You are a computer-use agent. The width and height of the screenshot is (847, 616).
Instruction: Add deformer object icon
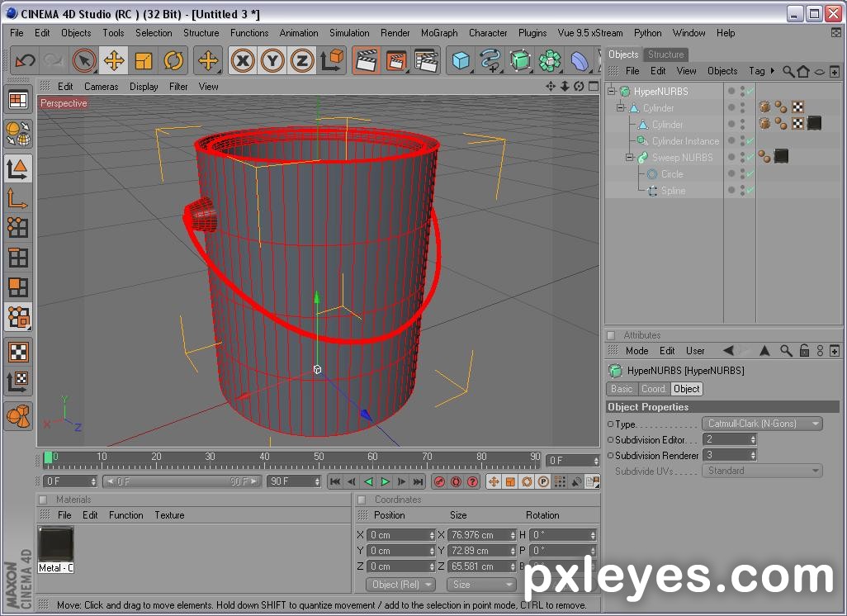(x=579, y=60)
